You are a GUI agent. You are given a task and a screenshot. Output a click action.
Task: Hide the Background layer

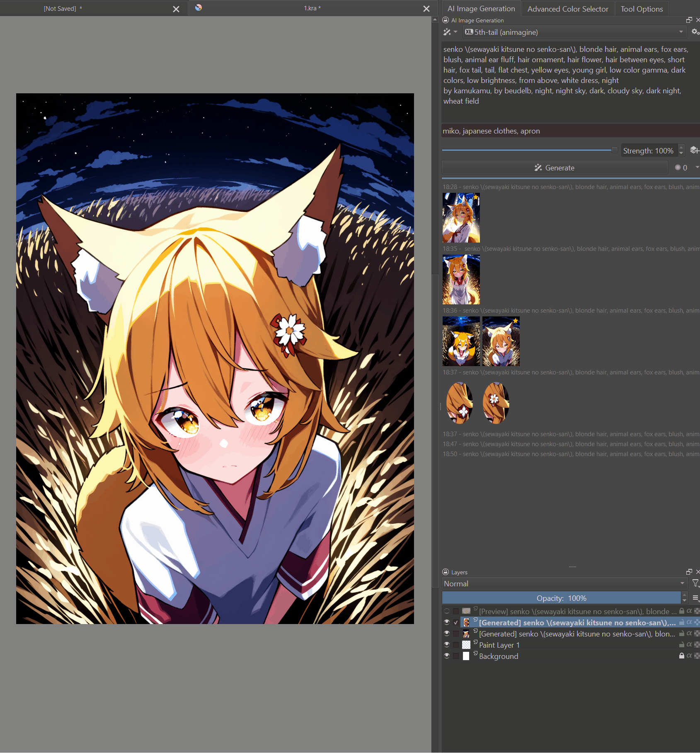click(x=447, y=656)
